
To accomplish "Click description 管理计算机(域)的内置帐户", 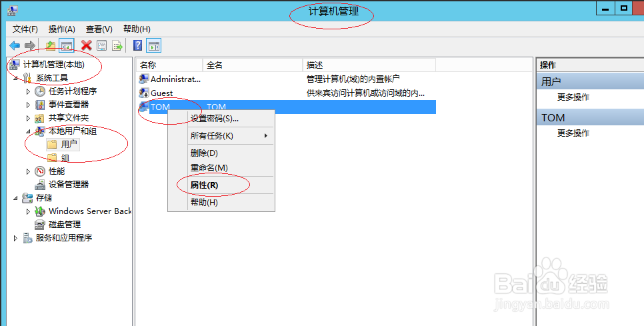I will (353, 79).
